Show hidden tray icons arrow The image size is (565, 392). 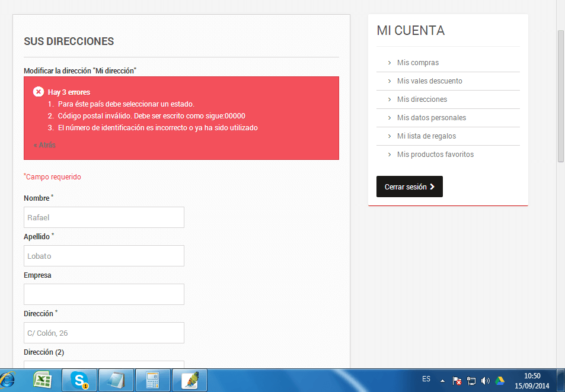click(442, 381)
